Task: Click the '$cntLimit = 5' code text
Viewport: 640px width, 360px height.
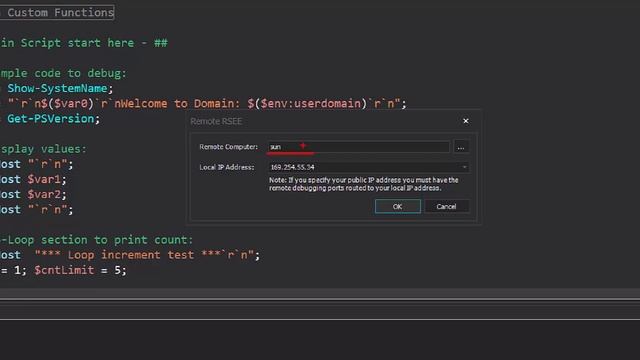Action: tap(80, 270)
